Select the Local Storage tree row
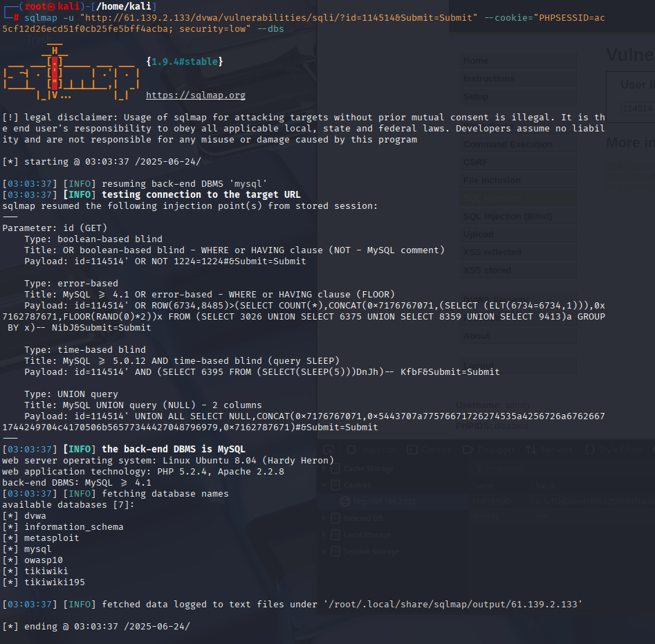The width and height of the screenshot is (655, 644). 393,535
